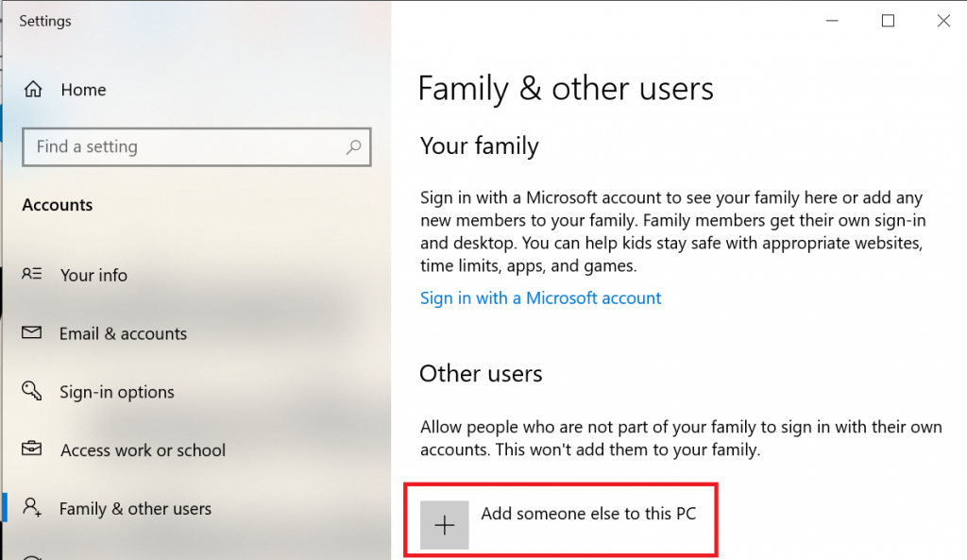This screenshot has height=560, width=967.
Task: Select Sign-in options in sidebar
Action: [116, 392]
